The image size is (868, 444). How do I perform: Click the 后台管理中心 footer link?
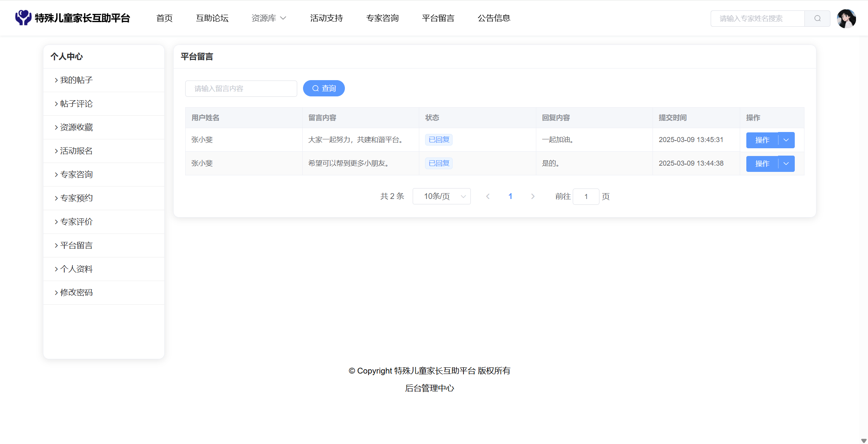[x=429, y=388]
